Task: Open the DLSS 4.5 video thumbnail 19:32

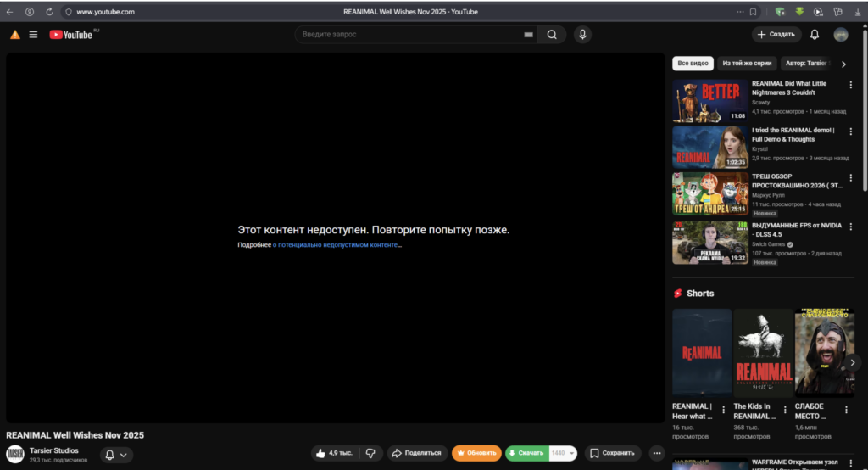Action: point(710,242)
